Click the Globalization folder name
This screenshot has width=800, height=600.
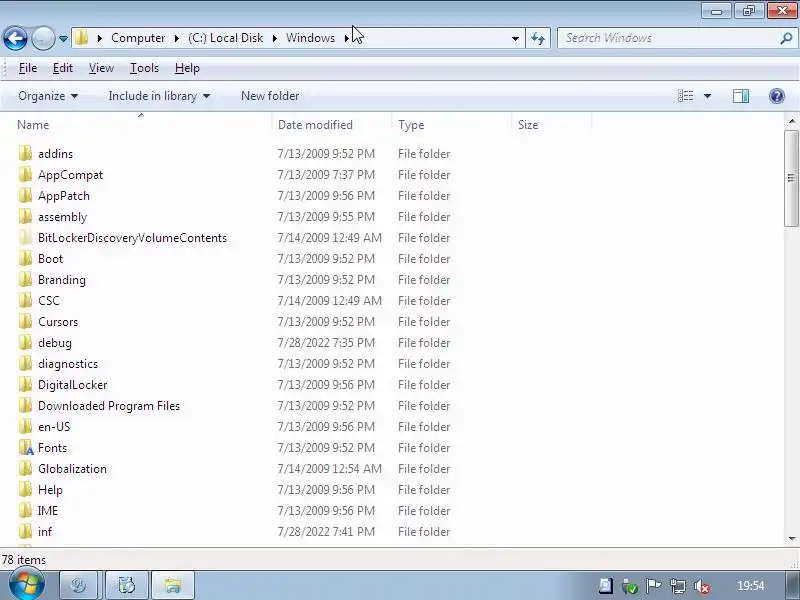pos(72,468)
